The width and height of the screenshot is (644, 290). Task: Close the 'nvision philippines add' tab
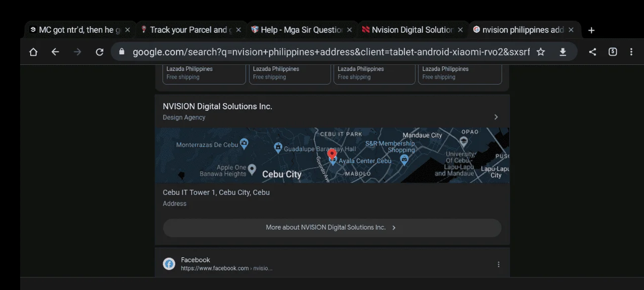[571, 30]
